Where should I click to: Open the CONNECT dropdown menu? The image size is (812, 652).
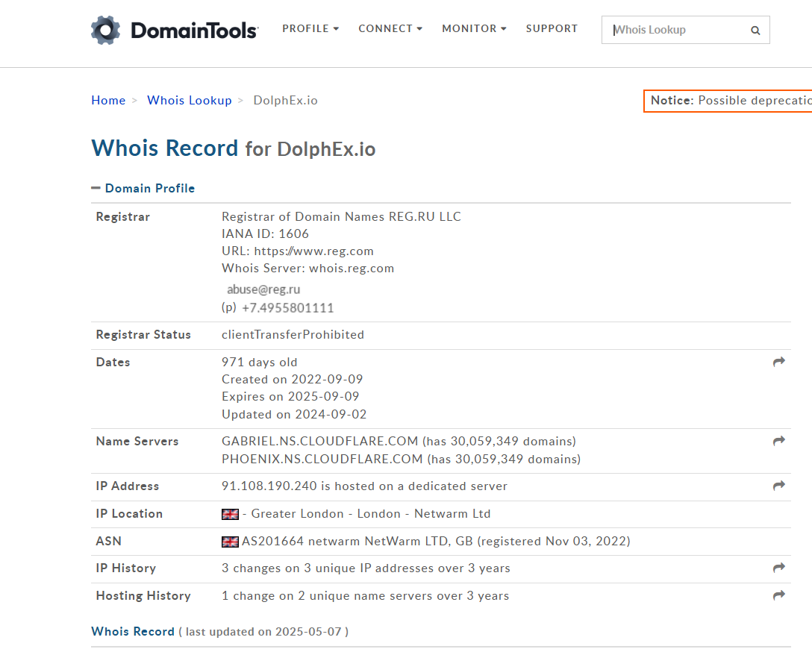tap(390, 28)
